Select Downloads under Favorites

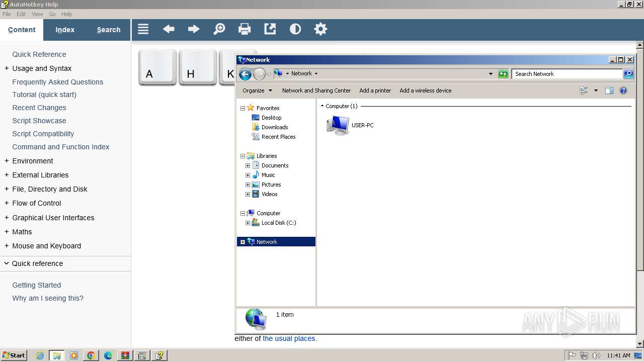[x=275, y=127]
